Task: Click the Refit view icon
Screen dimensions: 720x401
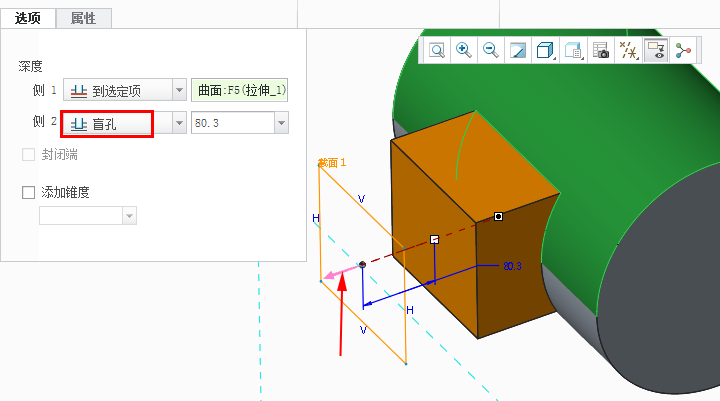Action: [x=437, y=50]
